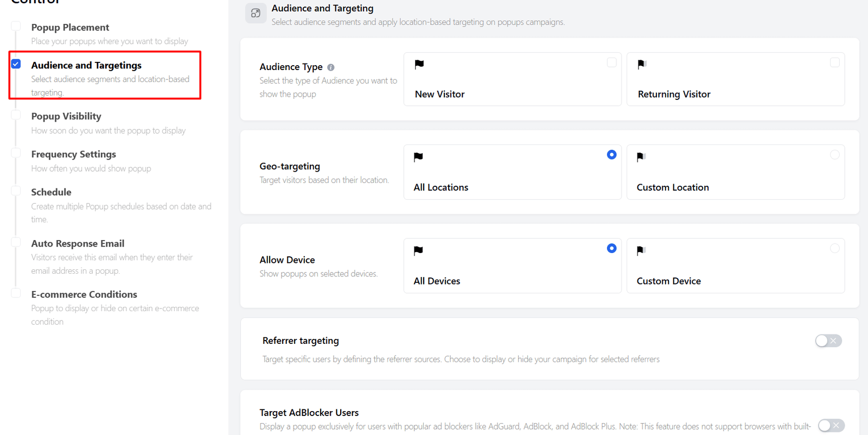
Task: Check the New Visitor checkbox
Action: [611, 62]
